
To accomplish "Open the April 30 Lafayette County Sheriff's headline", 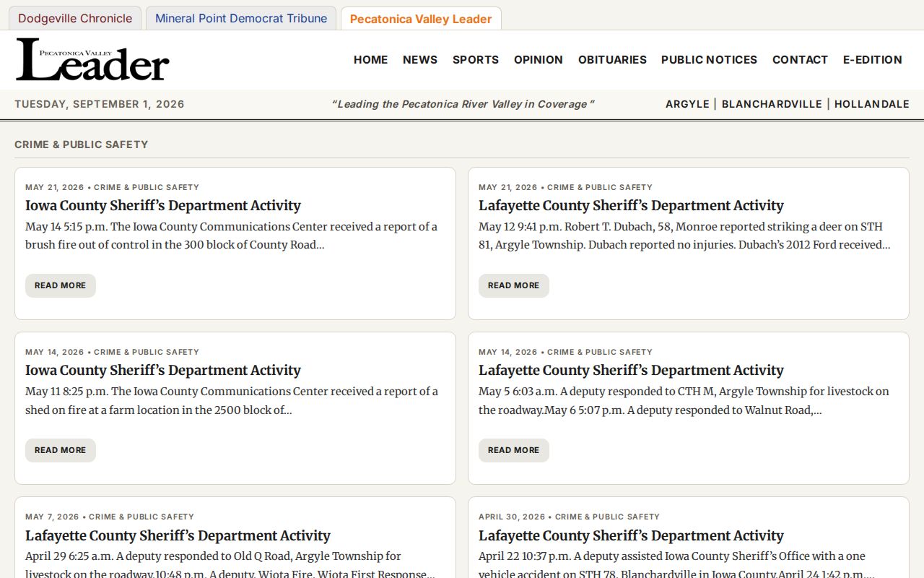I will 631,536.
